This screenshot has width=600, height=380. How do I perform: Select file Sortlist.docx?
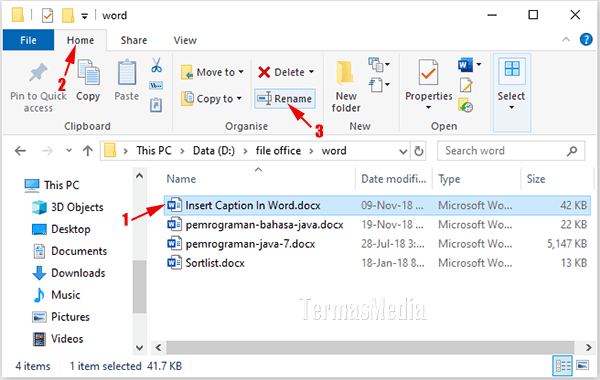(x=377, y=263)
